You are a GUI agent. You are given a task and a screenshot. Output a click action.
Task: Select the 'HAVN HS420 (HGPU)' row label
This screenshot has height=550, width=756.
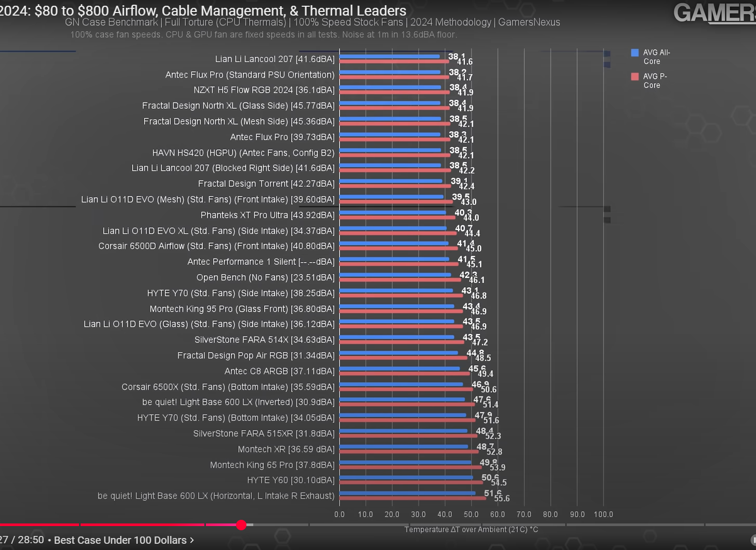click(x=243, y=152)
